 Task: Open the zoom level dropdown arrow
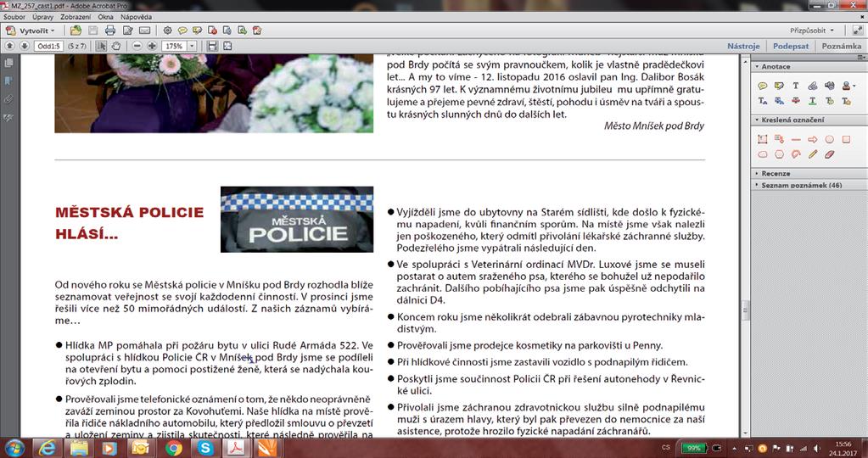coord(192,47)
